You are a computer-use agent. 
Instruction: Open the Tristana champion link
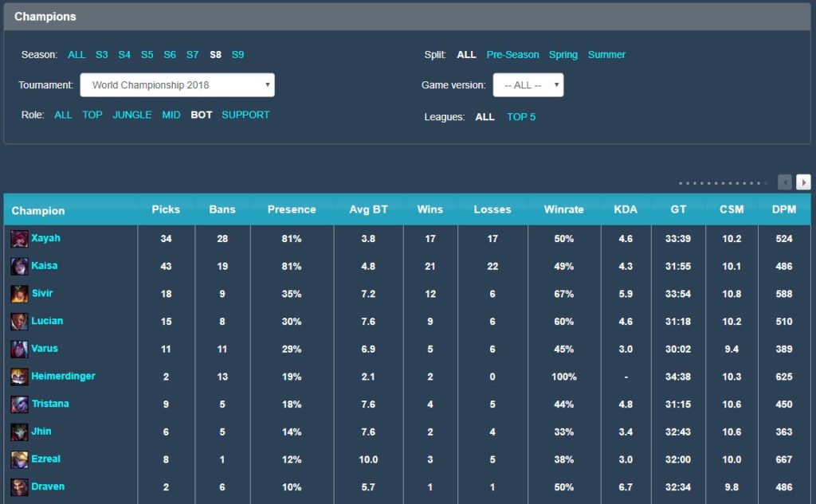(x=50, y=404)
